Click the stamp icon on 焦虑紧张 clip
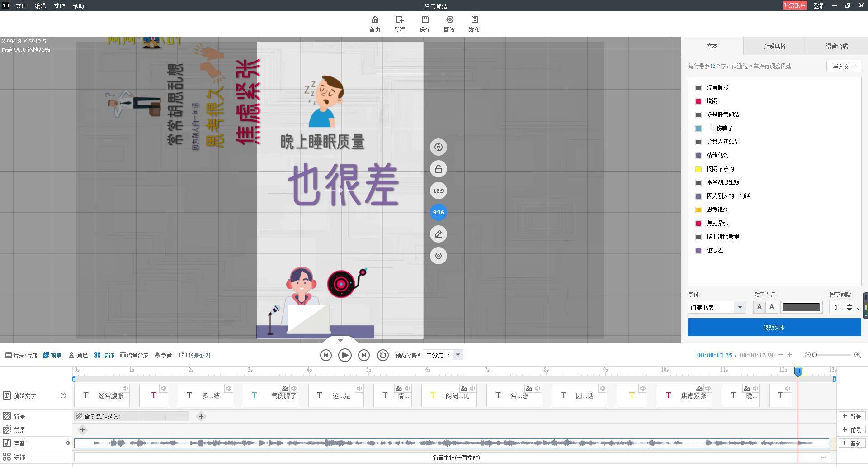The width and height of the screenshot is (868, 467). point(699,388)
